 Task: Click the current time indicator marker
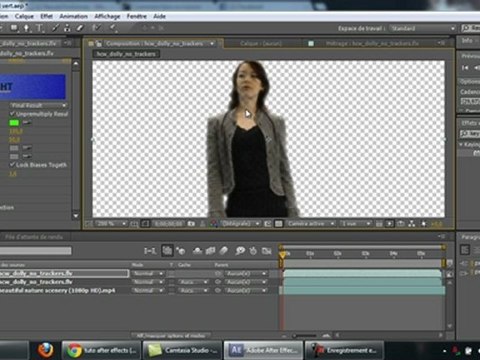282,255
